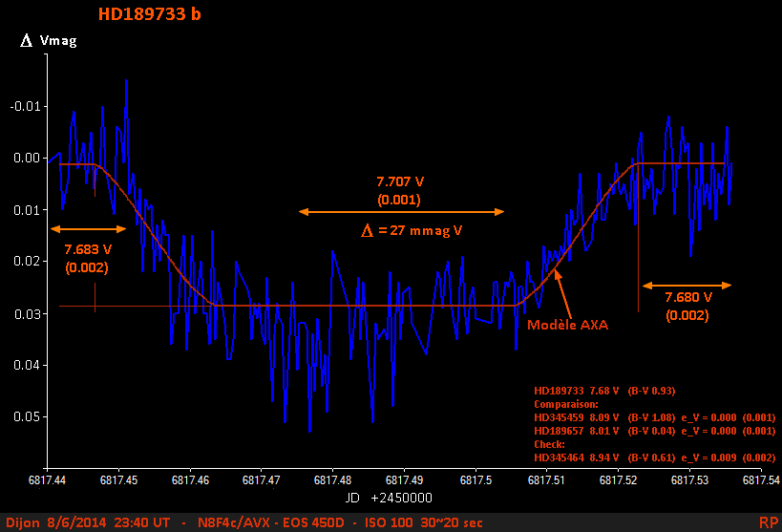
Task: Click the 7.680 V post-transit magnitude label
Action: [x=687, y=297]
